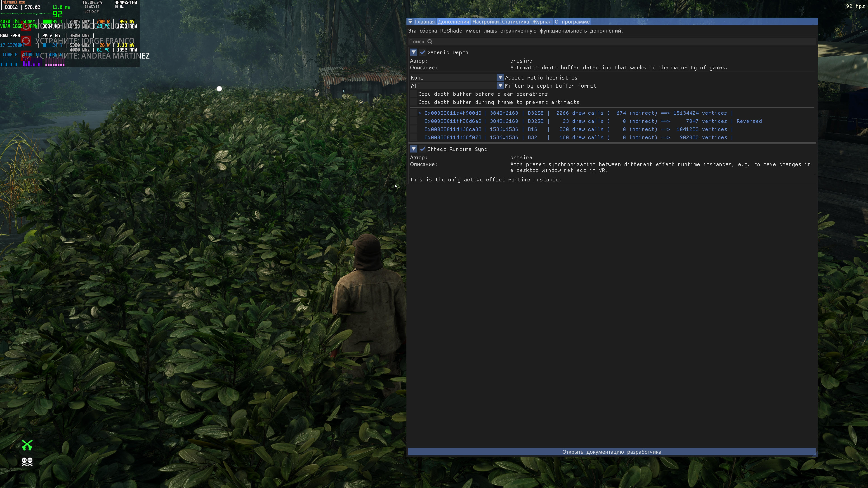Click the None value in aspect ratio combo

click(417, 77)
